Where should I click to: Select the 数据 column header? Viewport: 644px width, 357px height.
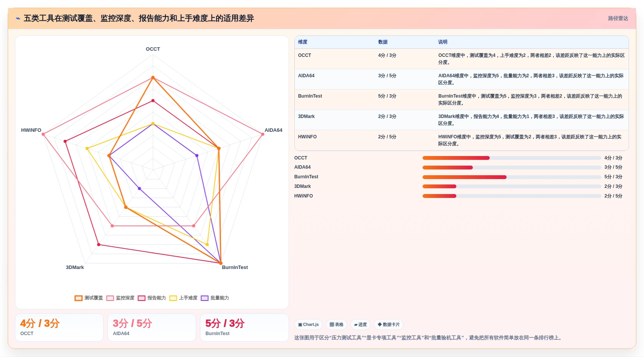click(383, 42)
